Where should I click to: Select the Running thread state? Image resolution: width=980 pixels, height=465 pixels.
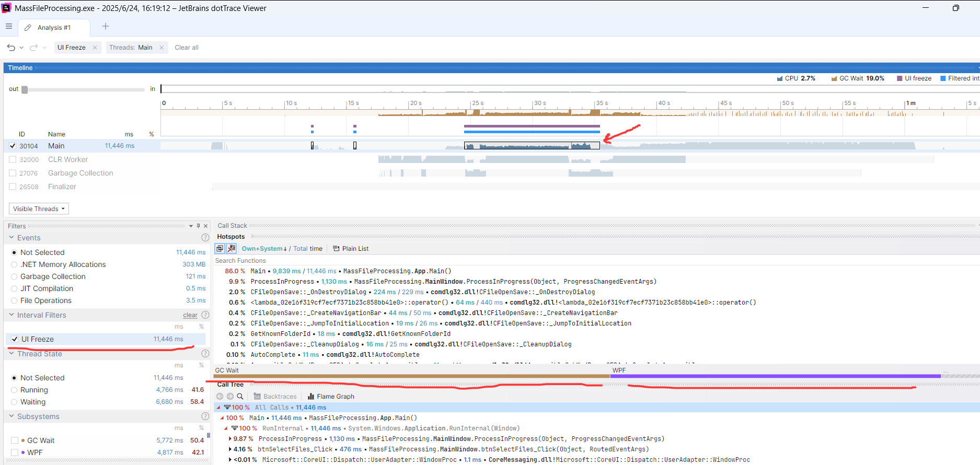pos(14,390)
